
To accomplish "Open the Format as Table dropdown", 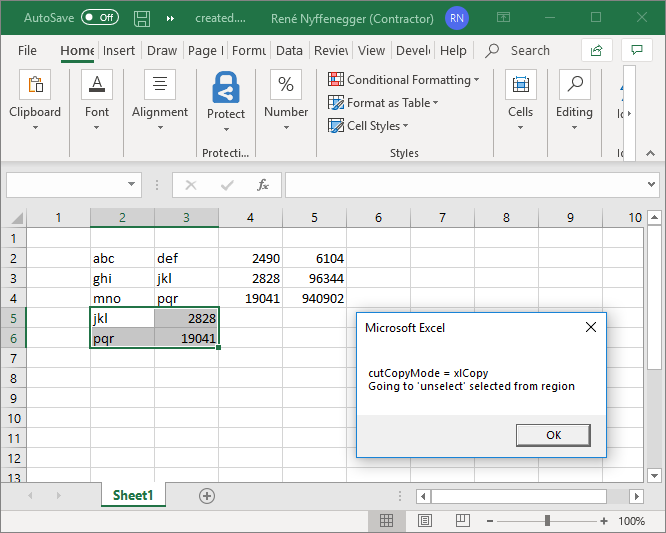I will 384,103.
